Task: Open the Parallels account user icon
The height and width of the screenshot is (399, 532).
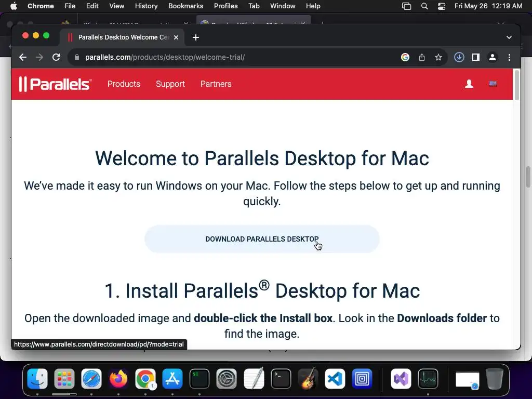Action: (469, 84)
